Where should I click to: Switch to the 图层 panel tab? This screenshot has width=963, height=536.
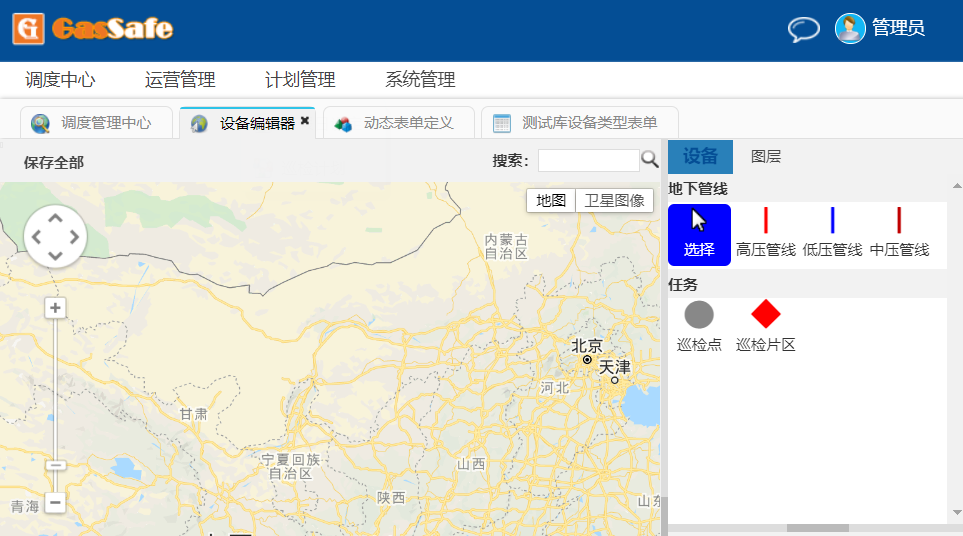tap(766, 156)
